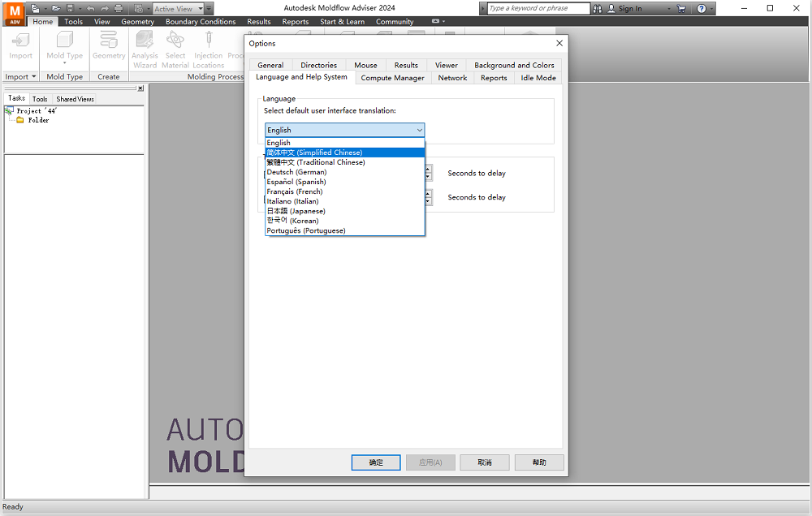Expand the Sign In dropdown arrow
The width and height of the screenshot is (812, 516).
[x=669, y=9]
